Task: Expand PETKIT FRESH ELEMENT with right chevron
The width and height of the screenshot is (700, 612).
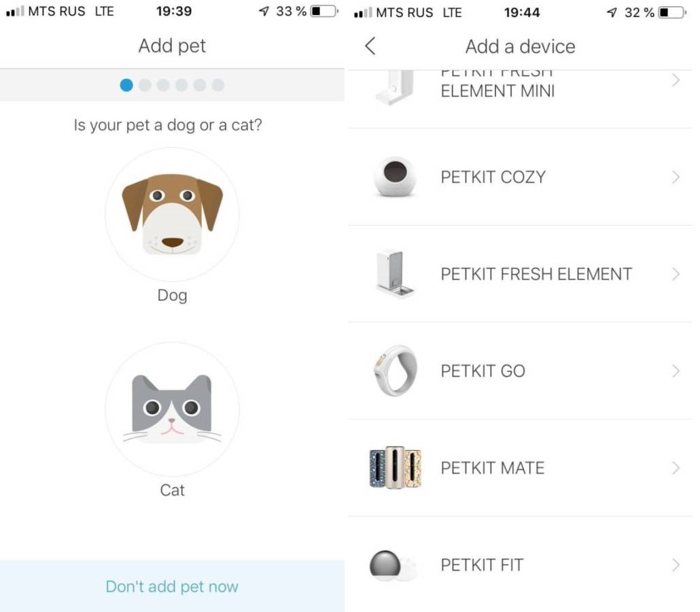Action: 676,274
